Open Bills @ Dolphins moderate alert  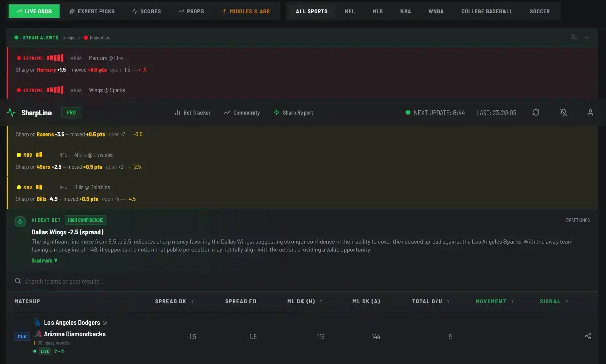(x=302, y=193)
